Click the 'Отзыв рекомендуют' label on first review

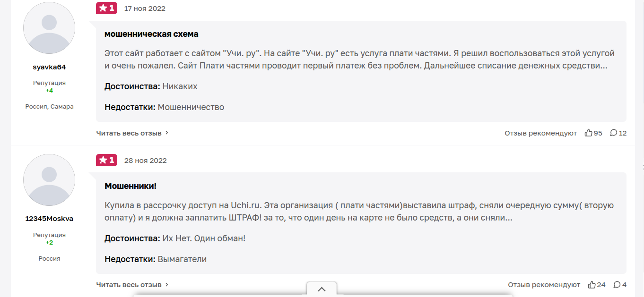[540, 133]
